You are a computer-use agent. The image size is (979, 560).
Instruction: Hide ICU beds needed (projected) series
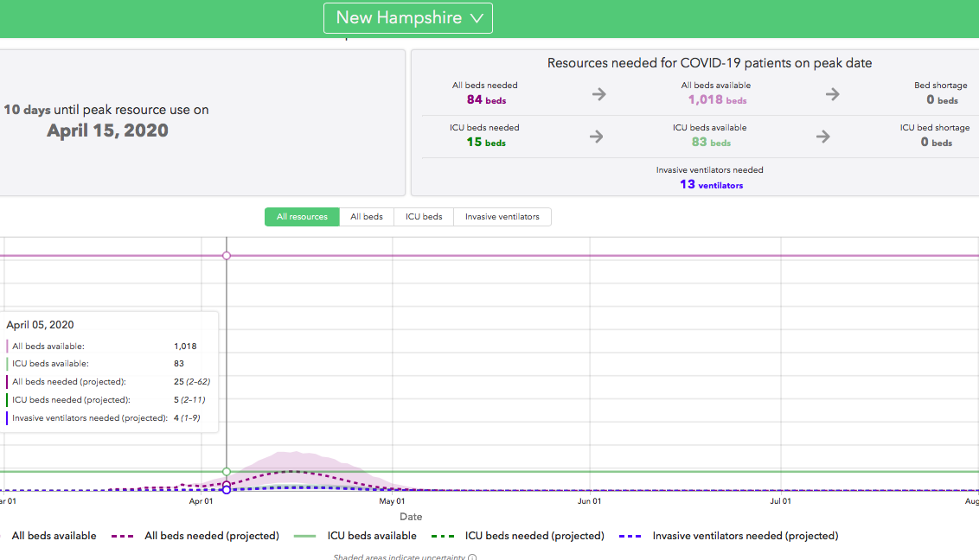pyautogui.click(x=520, y=536)
